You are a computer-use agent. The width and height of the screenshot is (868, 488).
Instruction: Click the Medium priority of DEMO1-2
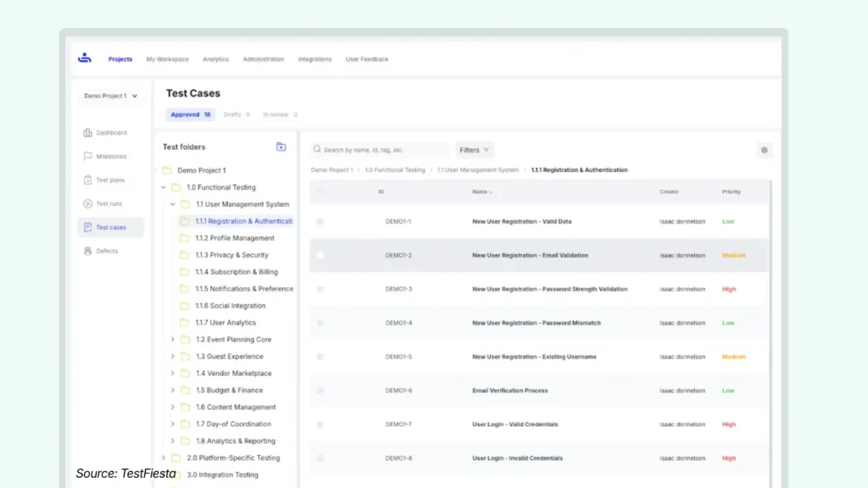pyautogui.click(x=733, y=255)
